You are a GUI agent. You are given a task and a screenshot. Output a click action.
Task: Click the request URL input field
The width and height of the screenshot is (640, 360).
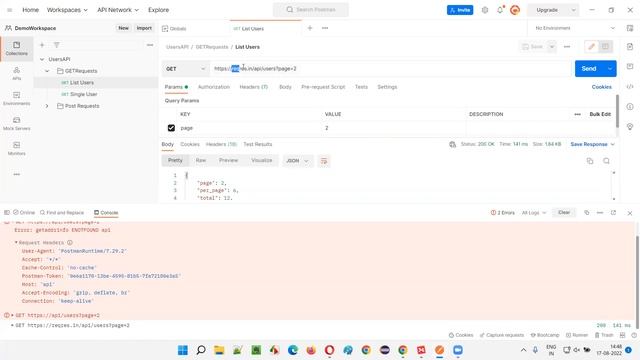391,69
